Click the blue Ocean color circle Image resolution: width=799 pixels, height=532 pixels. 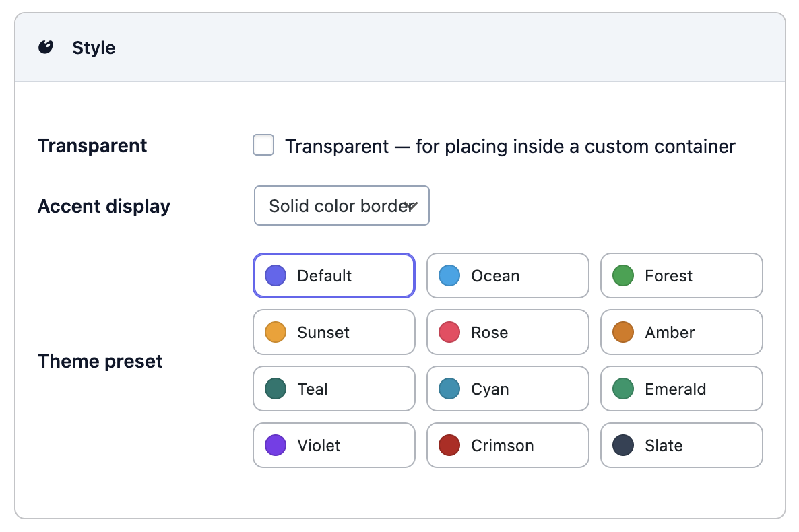[x=449, y=275]
